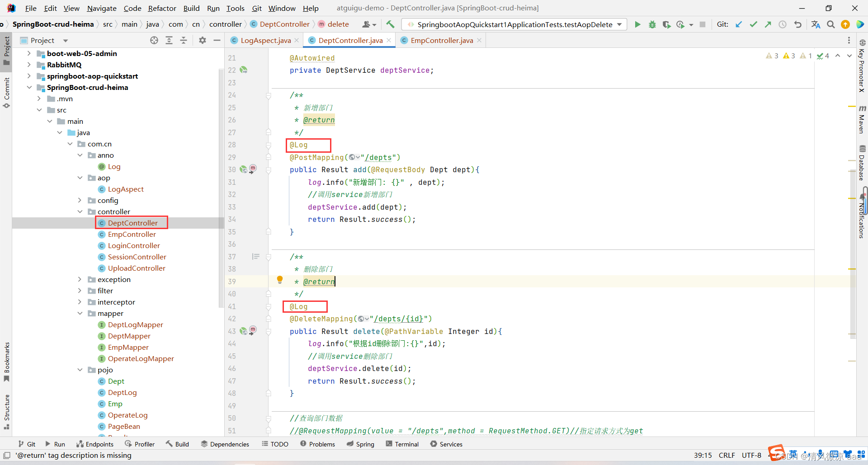Open Search Everywhere magnifier
Image resolution: width=868 pixels, height=465 pixels.
(831, 24)
